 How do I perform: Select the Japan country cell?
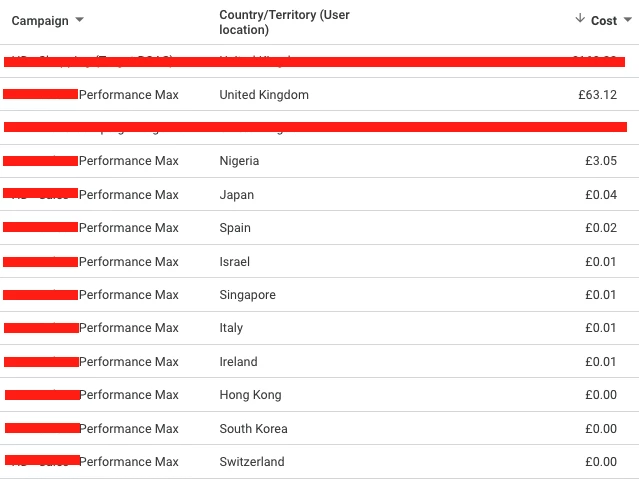[x=237, y=195]
